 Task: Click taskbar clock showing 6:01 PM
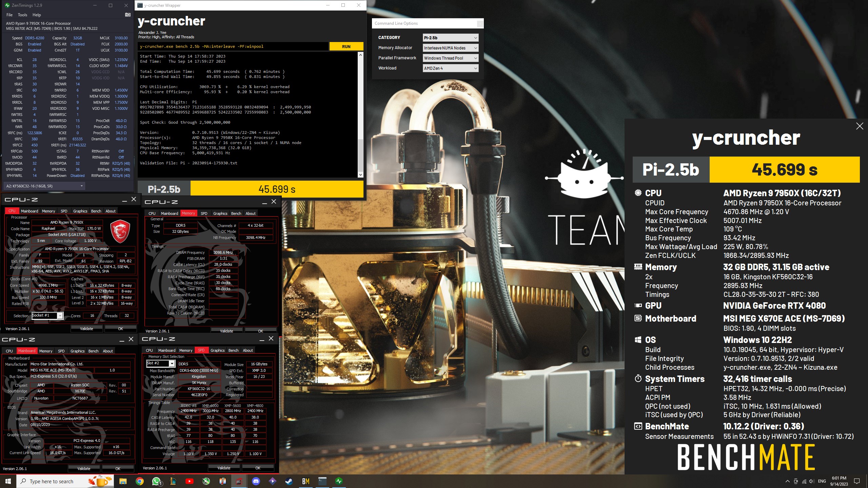839,481
